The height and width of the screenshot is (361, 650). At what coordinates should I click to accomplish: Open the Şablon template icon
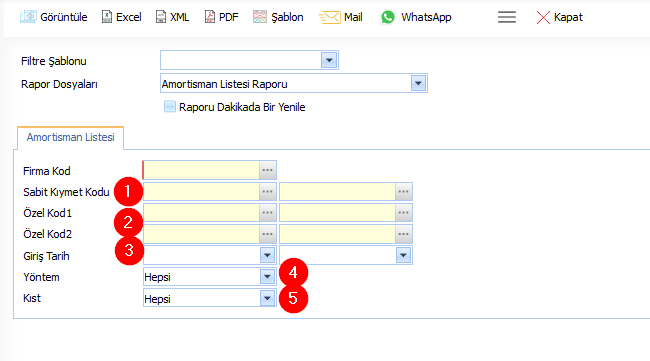(x=260, y=17)
